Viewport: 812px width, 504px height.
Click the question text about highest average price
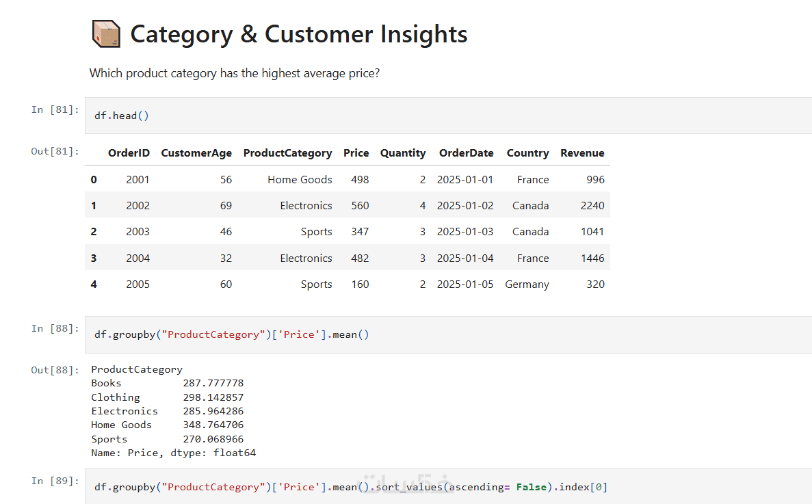point(235,73)
